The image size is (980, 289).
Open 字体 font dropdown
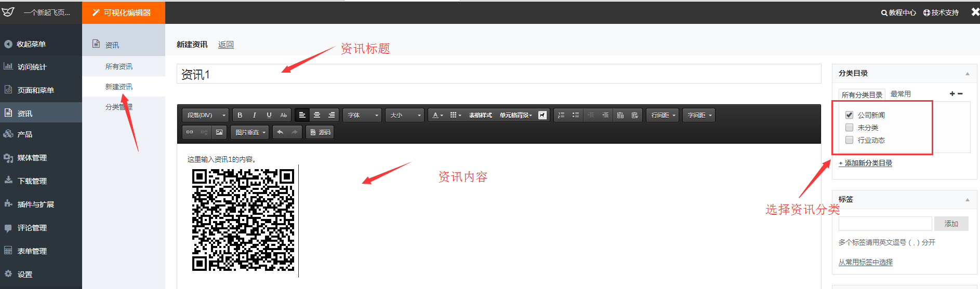363,115
